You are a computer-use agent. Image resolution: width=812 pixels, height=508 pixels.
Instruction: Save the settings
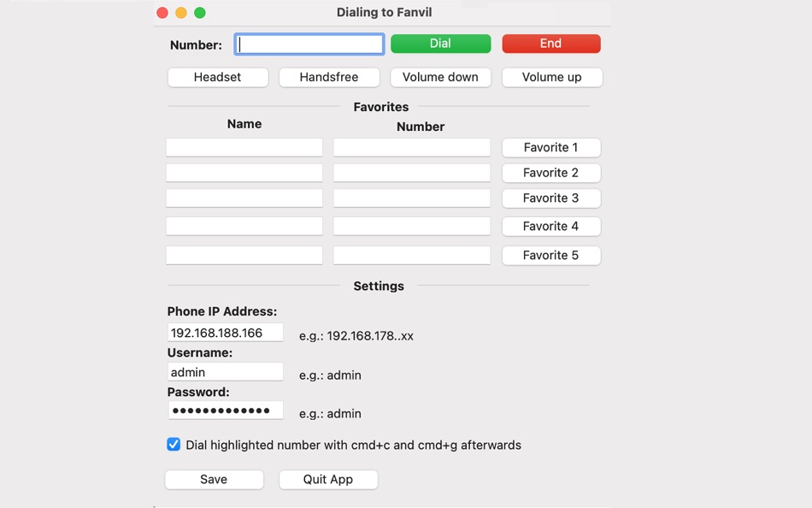click(214, 480)
